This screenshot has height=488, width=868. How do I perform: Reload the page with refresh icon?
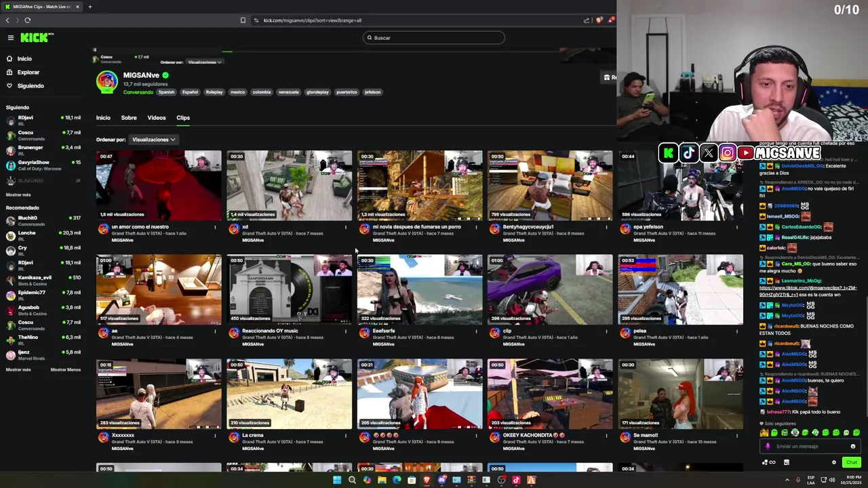pos(28,20)
